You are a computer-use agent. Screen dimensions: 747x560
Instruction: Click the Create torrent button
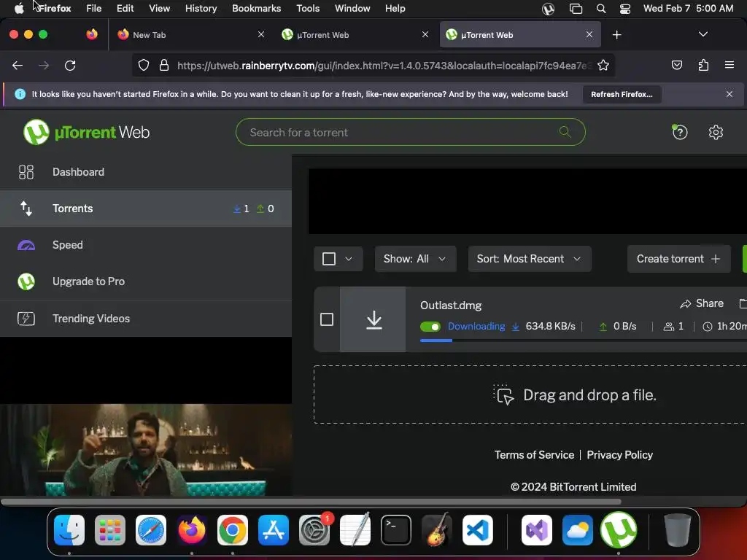[x=678, y=259]
